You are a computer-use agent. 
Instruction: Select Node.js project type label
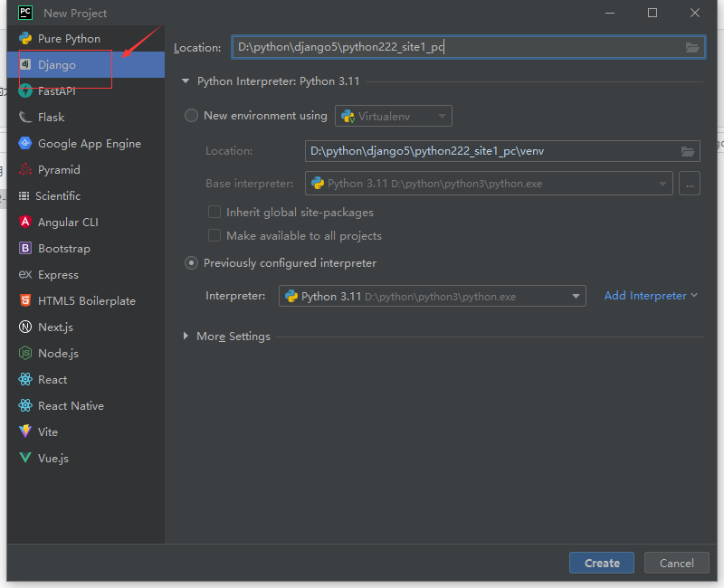tap(58, 354)
